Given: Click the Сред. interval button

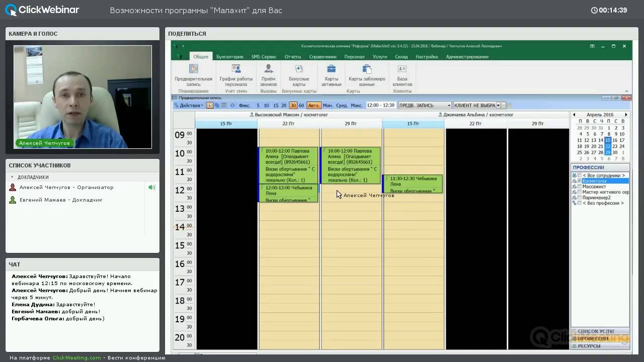Looking at the screenshot, I should [342, 106].
